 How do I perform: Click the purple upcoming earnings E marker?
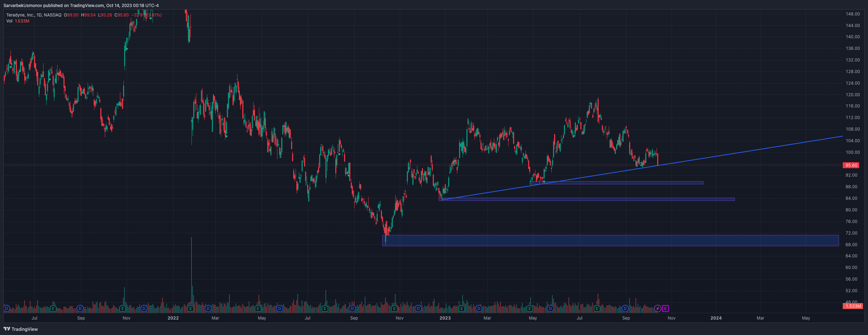(x=665, y=309)
